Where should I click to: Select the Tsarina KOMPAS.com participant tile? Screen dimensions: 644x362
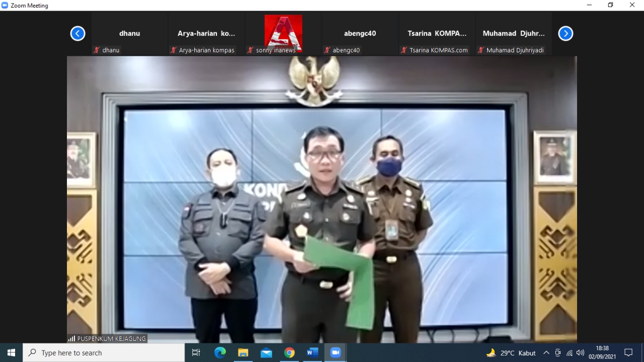coord(437,33)
